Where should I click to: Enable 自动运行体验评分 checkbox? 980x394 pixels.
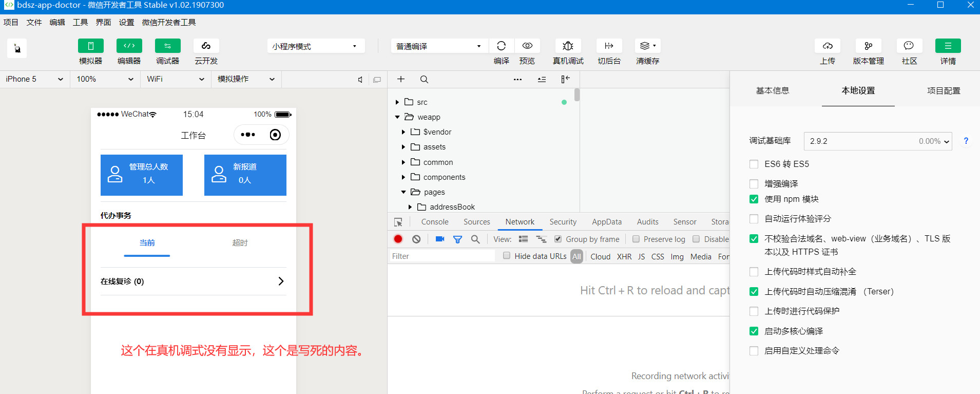(x=754, y=219)
